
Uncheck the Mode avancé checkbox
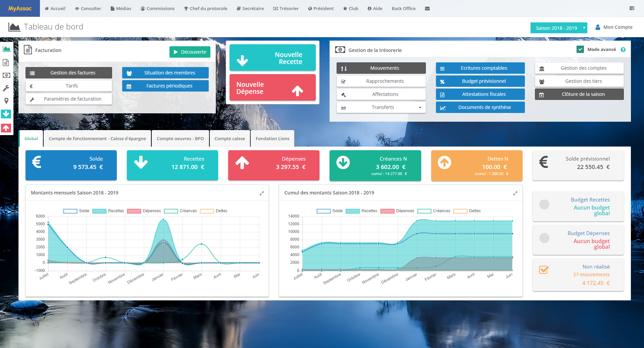[x=580, y=49]
